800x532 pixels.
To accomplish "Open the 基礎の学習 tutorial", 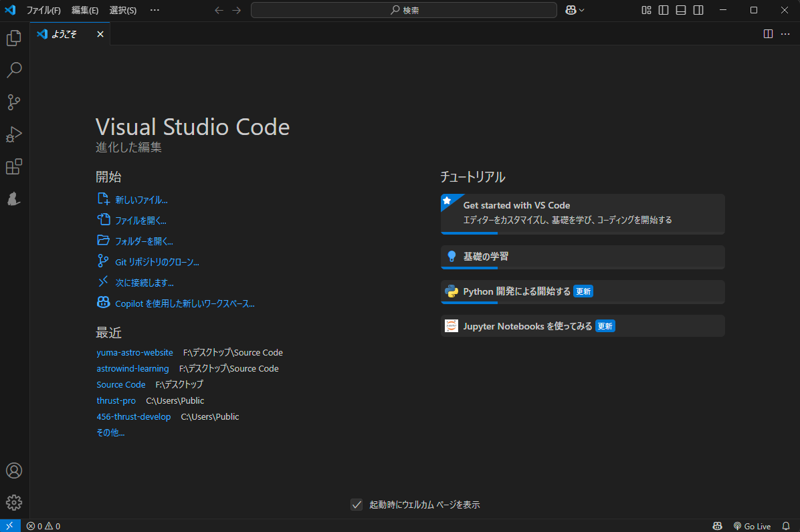I will [583, 257].
